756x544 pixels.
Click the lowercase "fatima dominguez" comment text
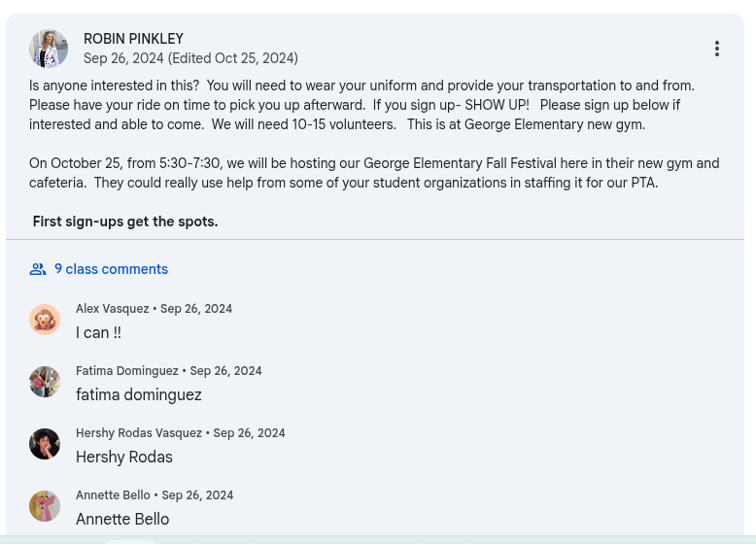coord(139,395)
